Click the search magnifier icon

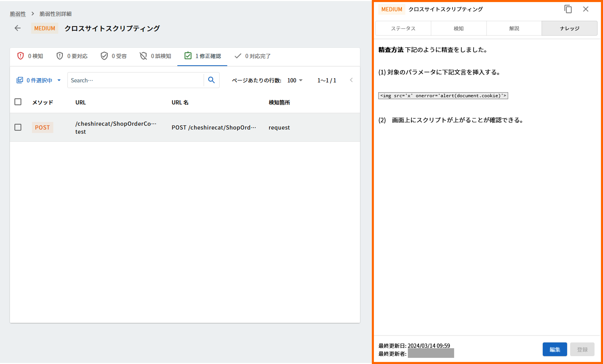coord(211,80)
